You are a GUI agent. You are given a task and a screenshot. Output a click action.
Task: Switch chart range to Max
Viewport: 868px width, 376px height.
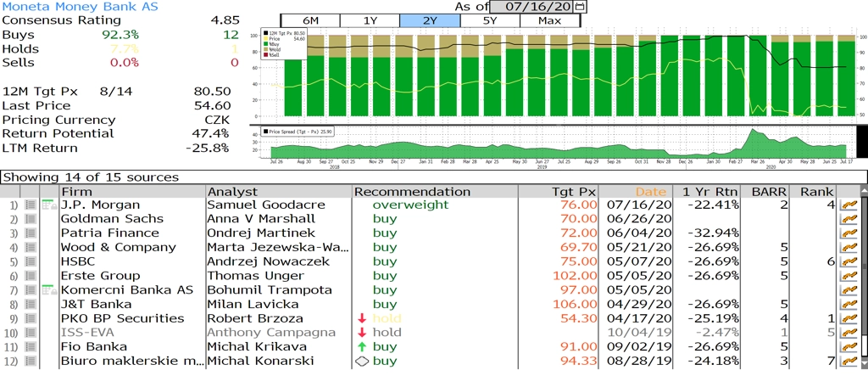pos(549,20)
